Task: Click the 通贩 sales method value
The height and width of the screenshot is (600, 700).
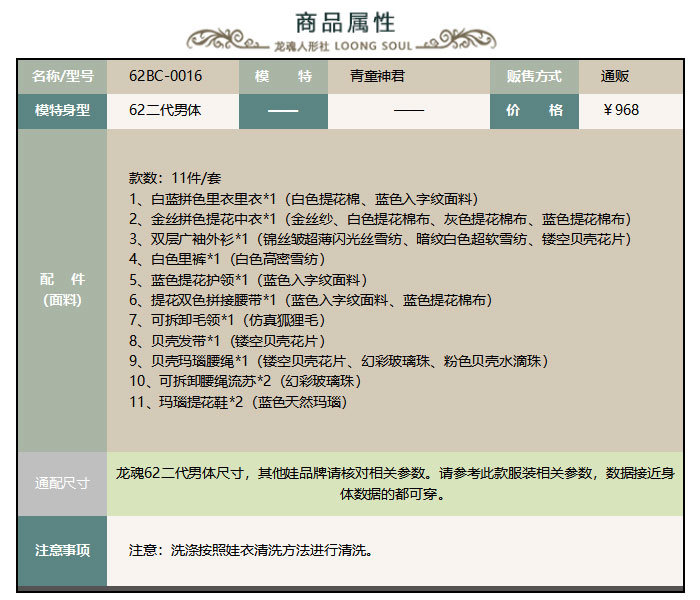Action: coord(615,76)
